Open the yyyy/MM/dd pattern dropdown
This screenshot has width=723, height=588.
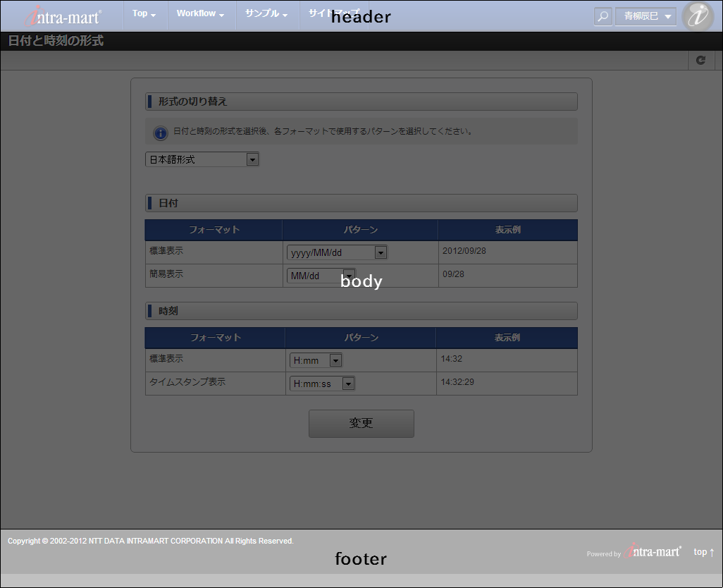tap(337, 252)
